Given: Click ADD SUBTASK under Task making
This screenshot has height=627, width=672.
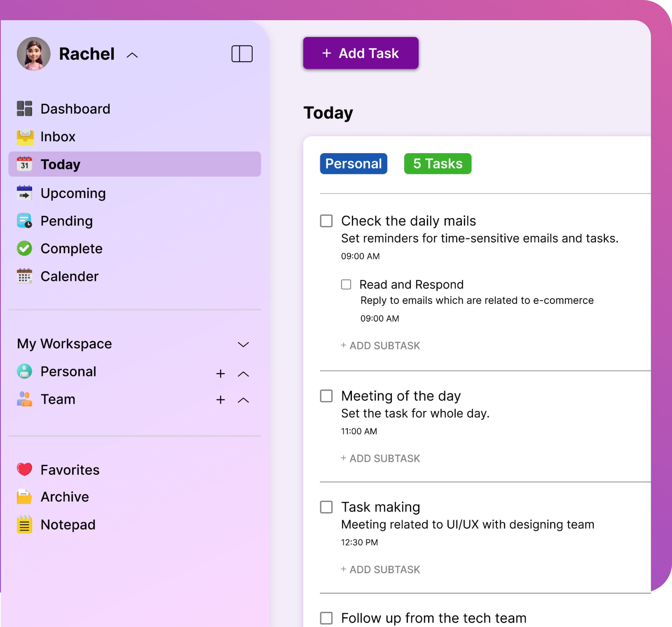Looking at the screenshot, I should 380,569.
